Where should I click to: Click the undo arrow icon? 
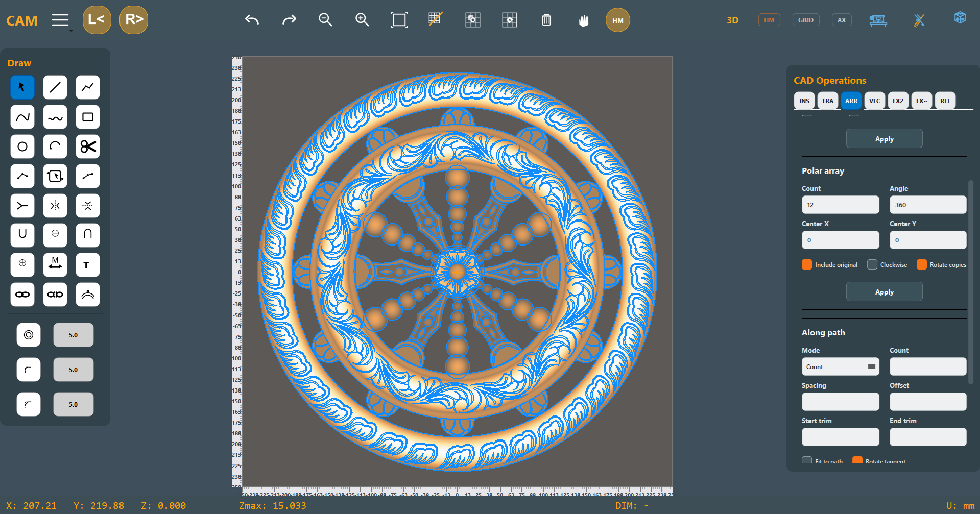252,20
